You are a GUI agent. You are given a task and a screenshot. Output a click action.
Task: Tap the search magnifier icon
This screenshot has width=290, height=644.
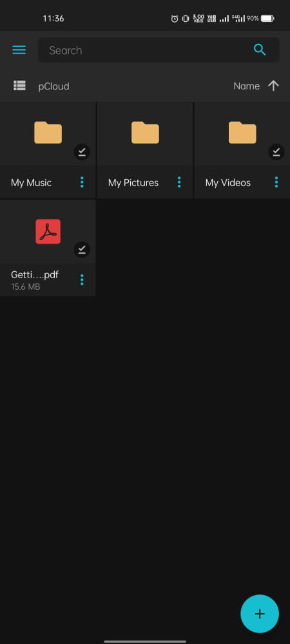coord(260,50)
